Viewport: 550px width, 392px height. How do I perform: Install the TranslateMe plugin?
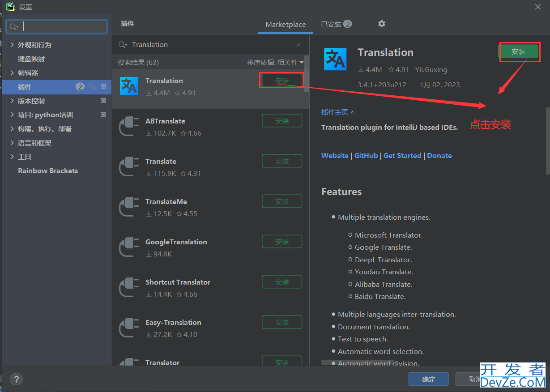(x=282, y=201)
